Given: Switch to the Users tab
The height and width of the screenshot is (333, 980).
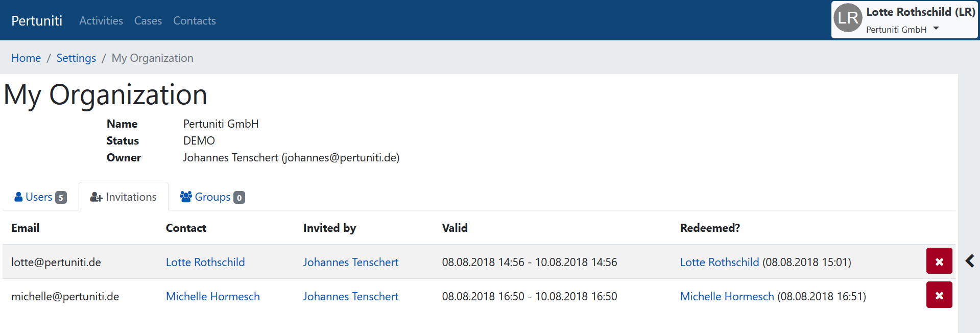Looking at the screenshot, I should [40, 197].
